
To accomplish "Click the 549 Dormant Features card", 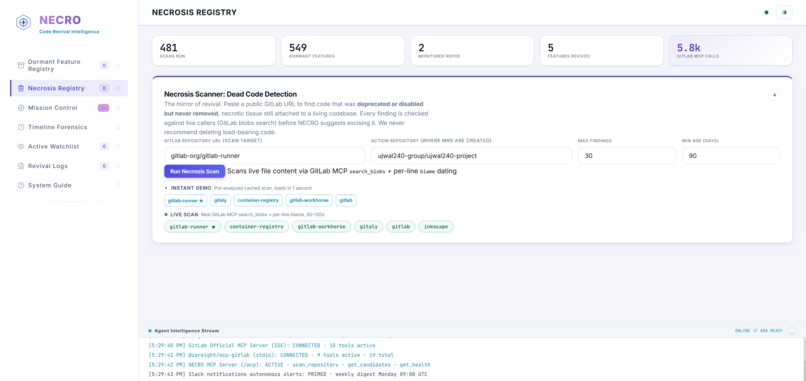I will point(343,50).
